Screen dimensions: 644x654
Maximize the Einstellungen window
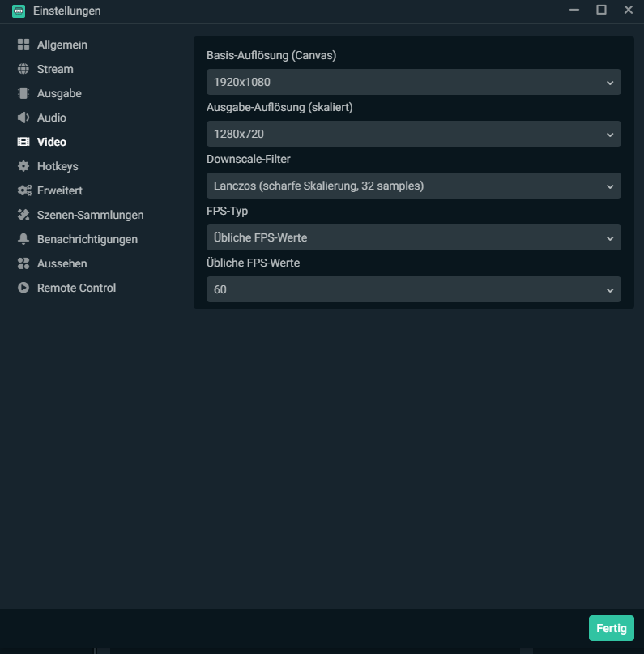pos(601,10)
